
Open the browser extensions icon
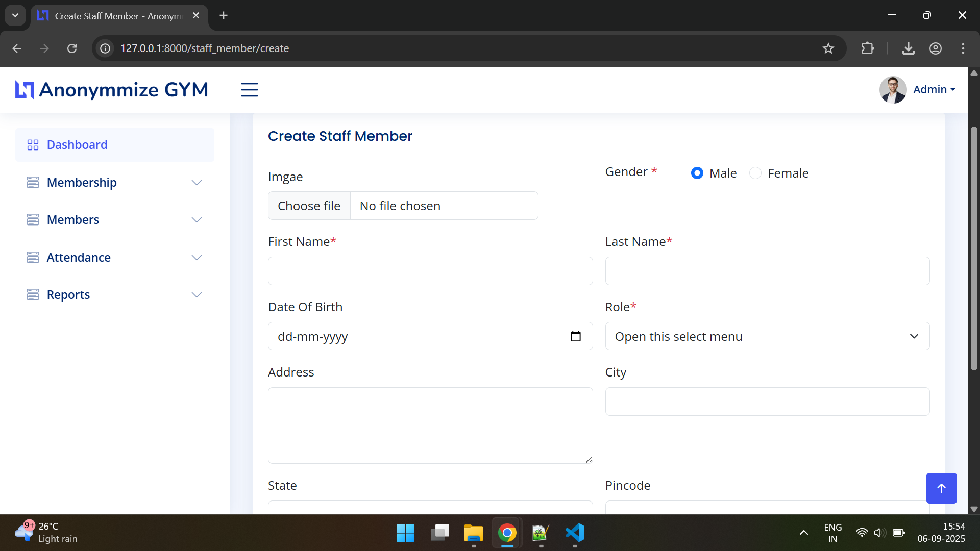867,48
